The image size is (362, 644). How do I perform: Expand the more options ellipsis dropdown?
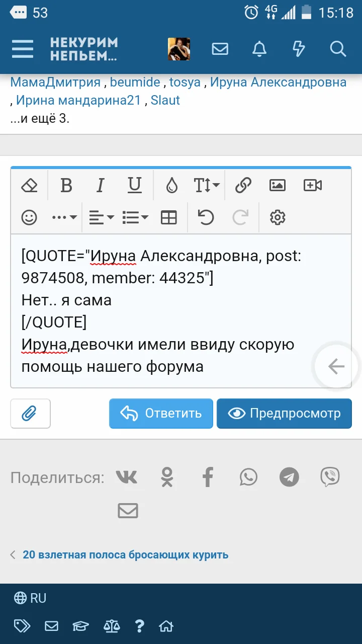tap(64, 217)
